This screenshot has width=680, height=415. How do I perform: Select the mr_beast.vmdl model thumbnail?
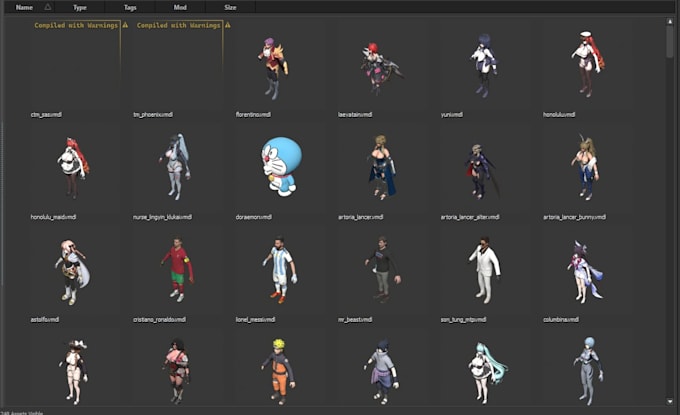[382, 269]
